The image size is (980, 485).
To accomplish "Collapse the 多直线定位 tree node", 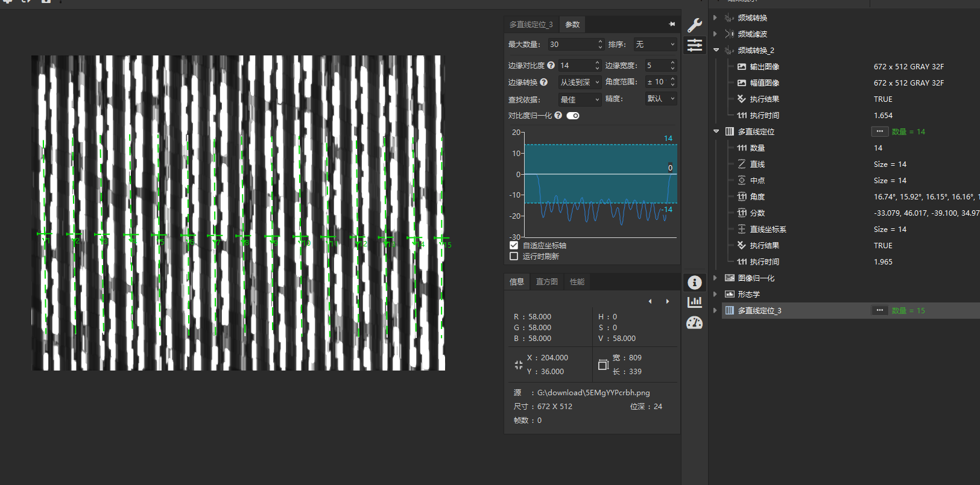I will pyautogui.click(x=716, y=131).
